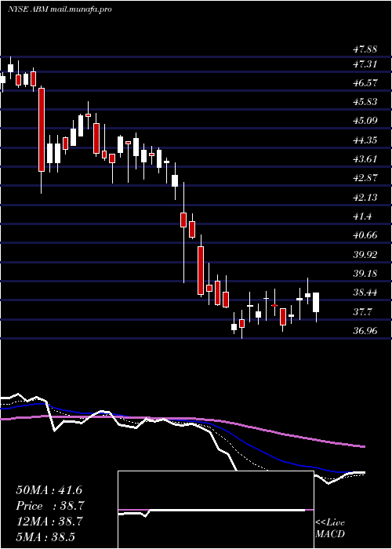Click the 40.66 price axis label
392x549 pixels.
pos(365,235)
